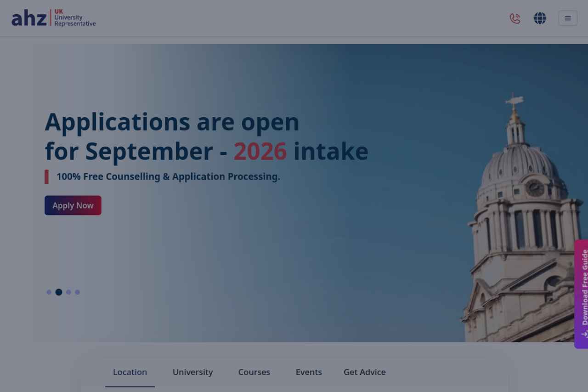Switch to the Location tab
The image size is (588, 392).
click(x=130, y=372)
